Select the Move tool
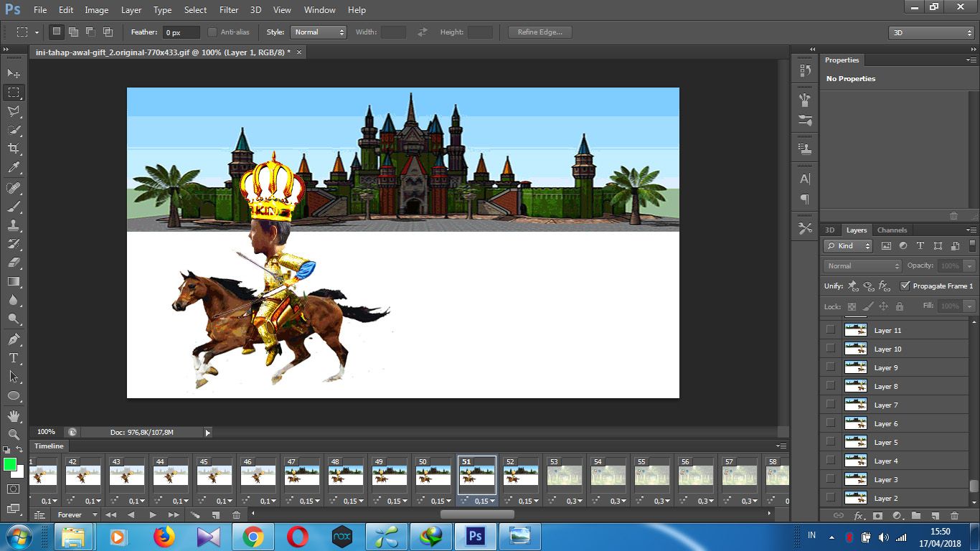Screen dimensions: 980x551 click(14, 74)
